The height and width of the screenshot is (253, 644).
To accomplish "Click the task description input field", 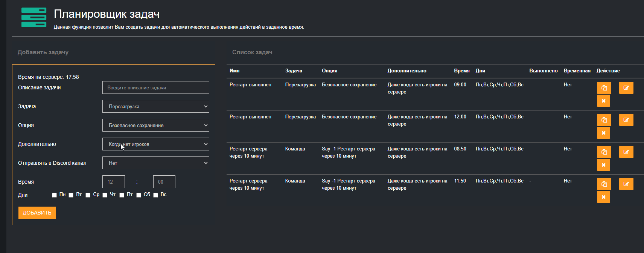I will tap(155, 87).
